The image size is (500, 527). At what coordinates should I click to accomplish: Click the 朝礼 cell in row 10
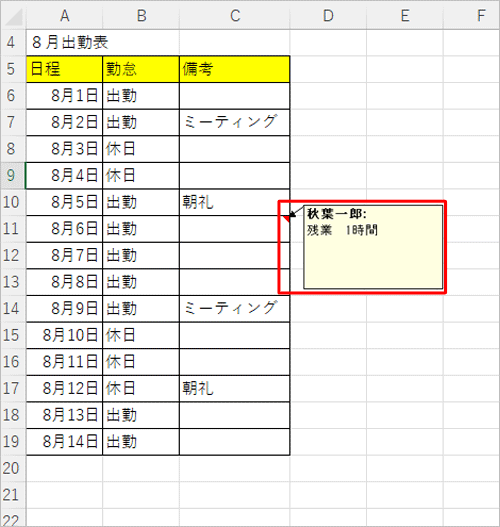(235, 202)
